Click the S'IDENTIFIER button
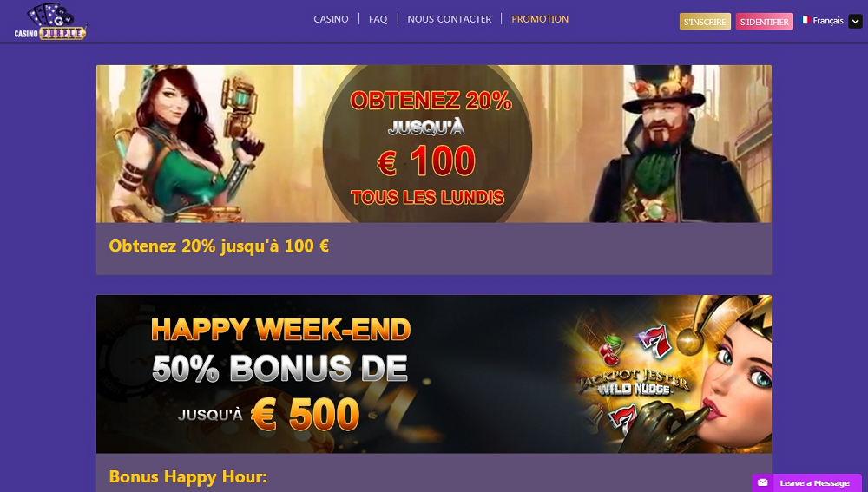 (x=765, y=22)
